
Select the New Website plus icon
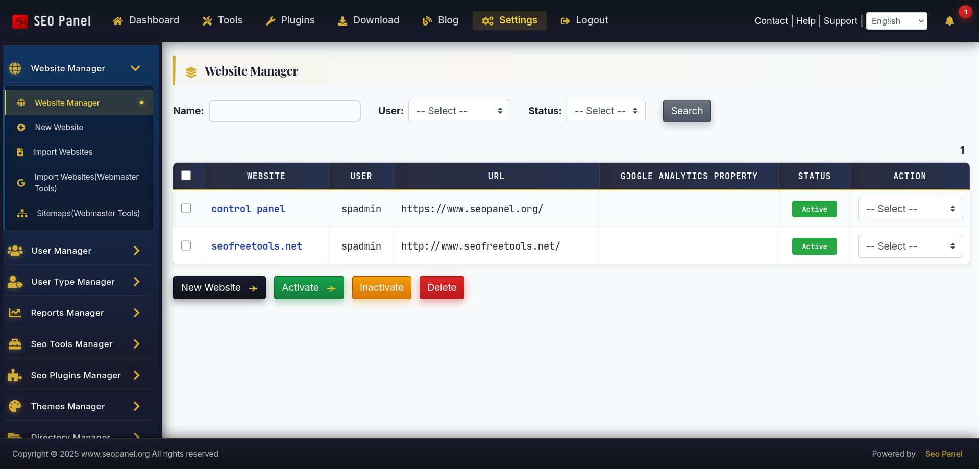pyautogui.click(x=20, y=127)
